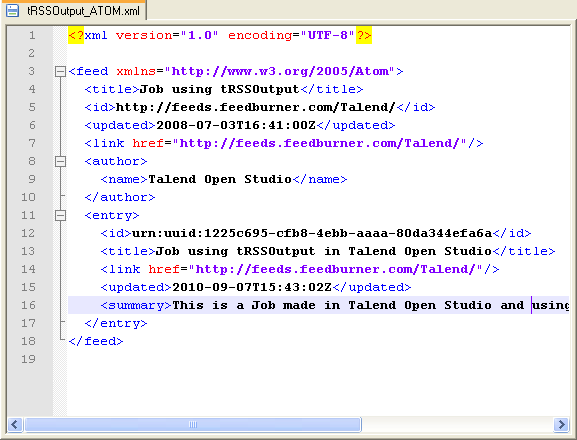This screenshot has height=440, width=577.
Task: Select the tRSSOutput_ATOM.xml tab
Action: click(x=73, y=10)
